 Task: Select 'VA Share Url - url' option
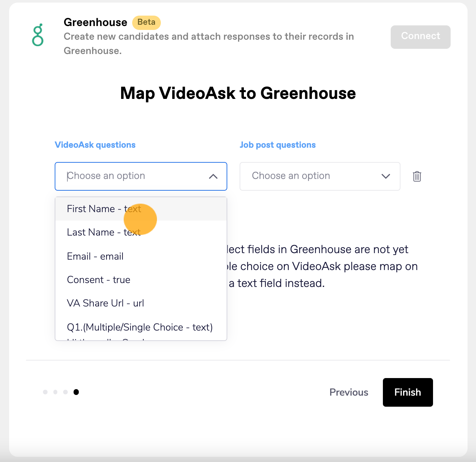[x=141, y=303]
